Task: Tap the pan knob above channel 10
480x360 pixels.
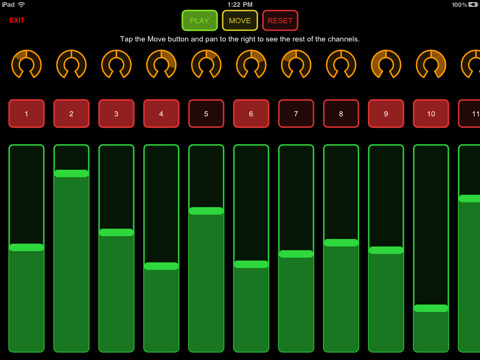Action: [x=431, y=64]
